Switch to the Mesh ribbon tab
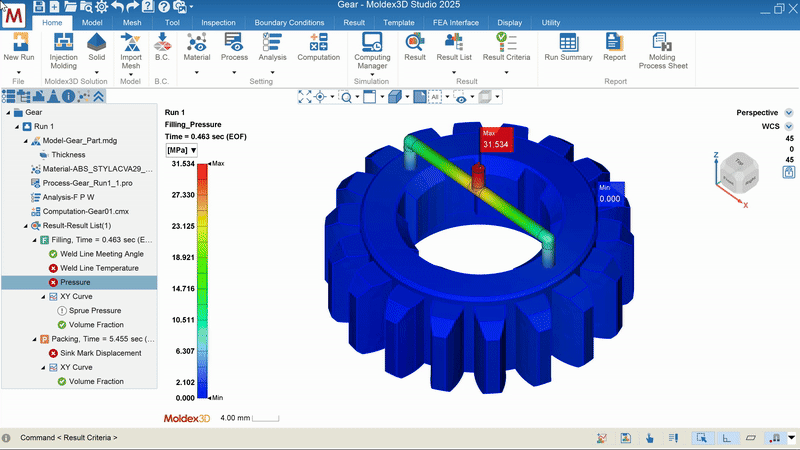Viewport: 800px width, 450px height. [x=132, y=22]
